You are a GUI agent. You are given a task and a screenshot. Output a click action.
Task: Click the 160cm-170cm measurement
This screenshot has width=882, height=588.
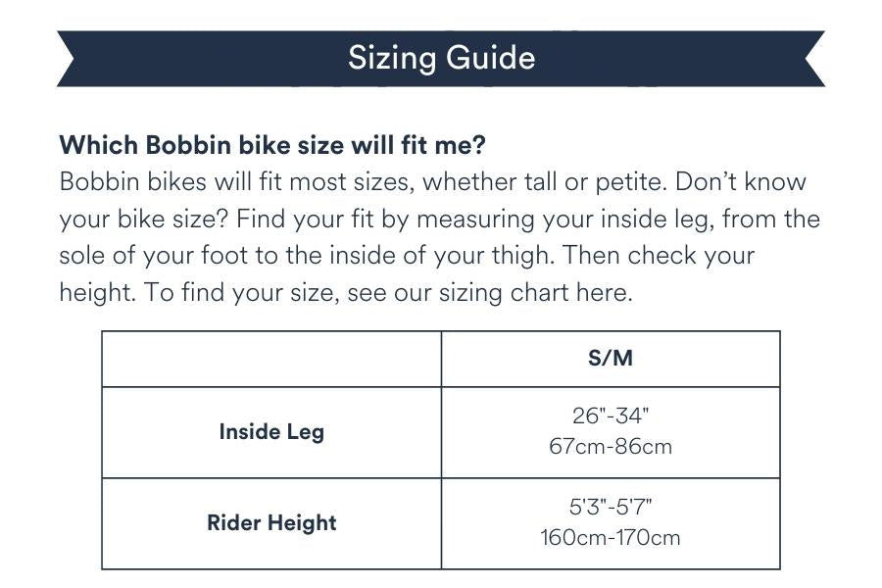pyautogui.click(x=611, y=538)
